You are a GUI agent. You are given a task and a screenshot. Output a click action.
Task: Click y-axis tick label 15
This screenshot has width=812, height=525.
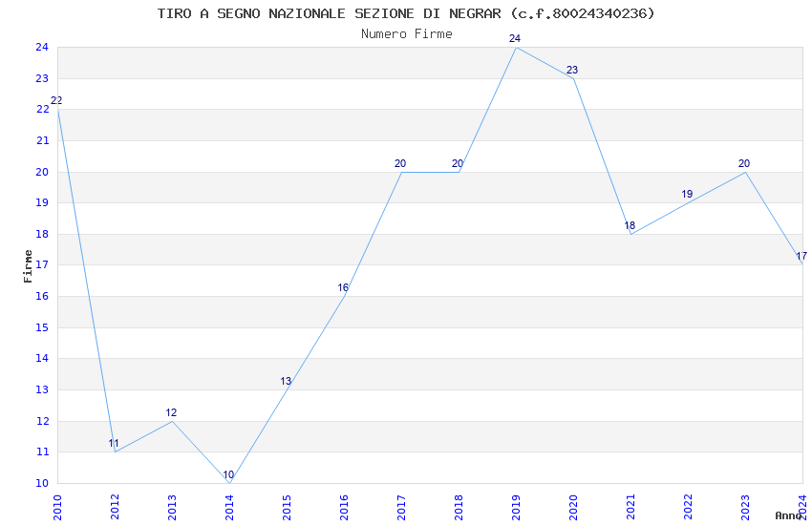[42, 328]
